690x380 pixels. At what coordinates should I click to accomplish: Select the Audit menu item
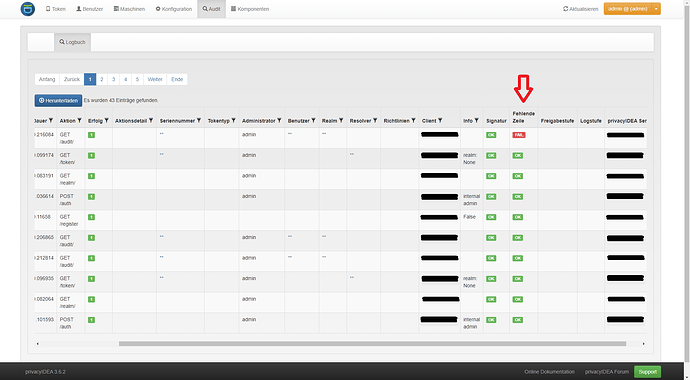point(212,9)
